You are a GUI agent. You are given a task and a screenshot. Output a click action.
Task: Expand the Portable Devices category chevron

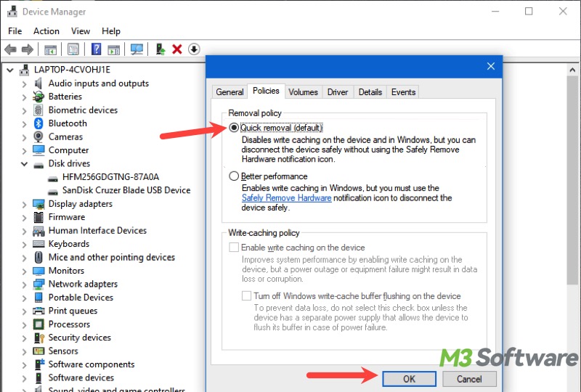(x=25, y=298)
